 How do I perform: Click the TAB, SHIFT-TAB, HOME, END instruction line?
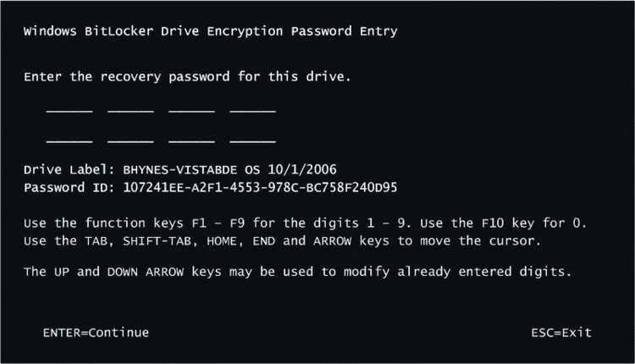click(x=282, y=241)
